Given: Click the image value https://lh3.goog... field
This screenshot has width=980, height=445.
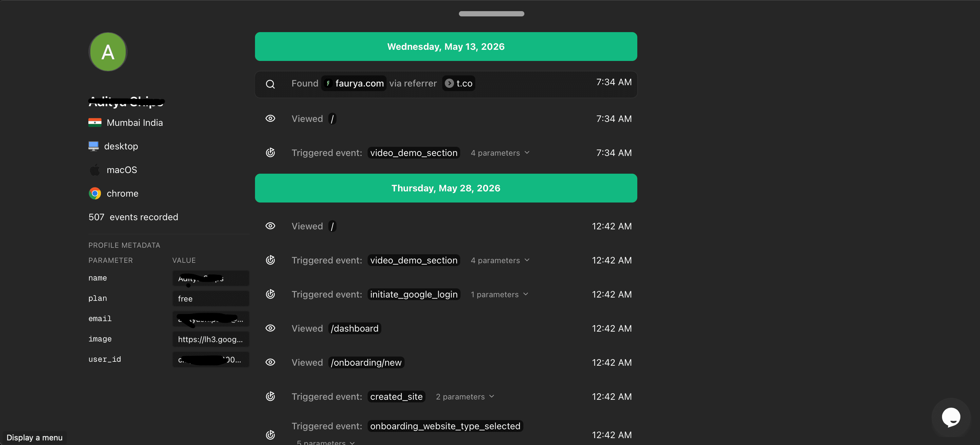Looking at the screenshot, I should [211, 339].
